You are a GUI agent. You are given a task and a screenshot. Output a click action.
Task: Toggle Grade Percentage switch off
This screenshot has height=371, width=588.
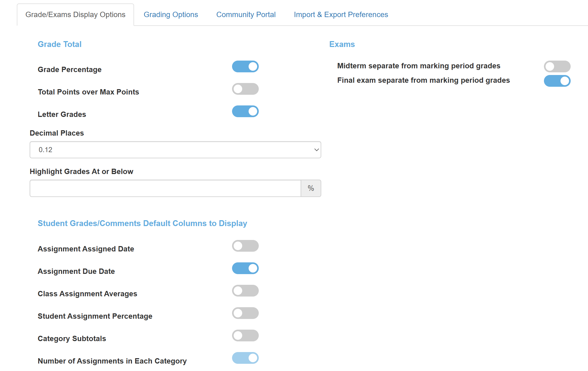pos(245,66)
